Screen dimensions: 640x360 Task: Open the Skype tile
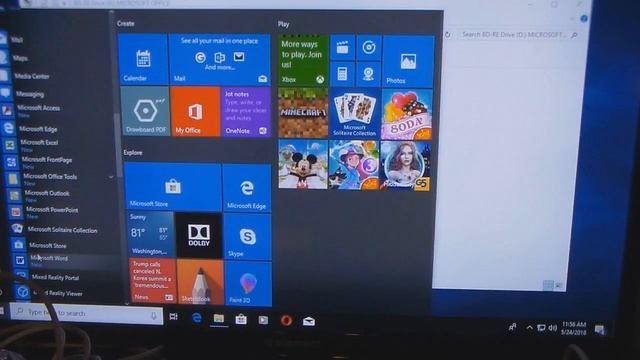(247, 237)
